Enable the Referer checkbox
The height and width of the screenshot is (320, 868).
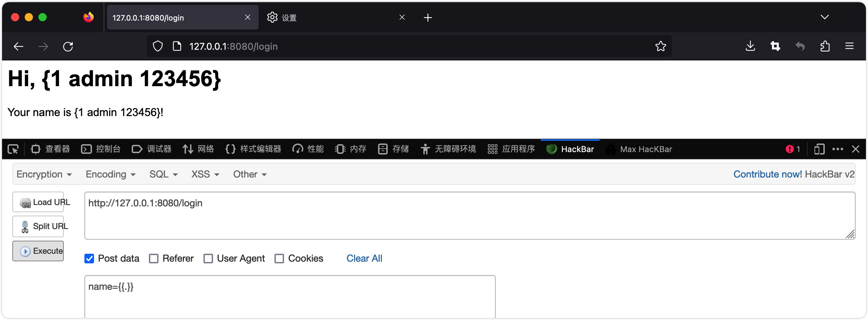click(154, 259)
